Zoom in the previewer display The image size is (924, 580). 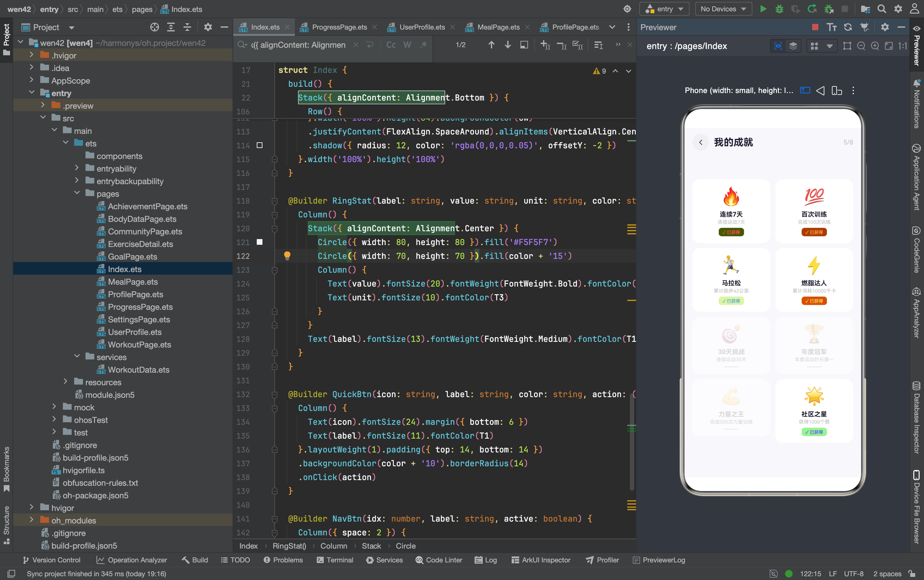point(875,46)
